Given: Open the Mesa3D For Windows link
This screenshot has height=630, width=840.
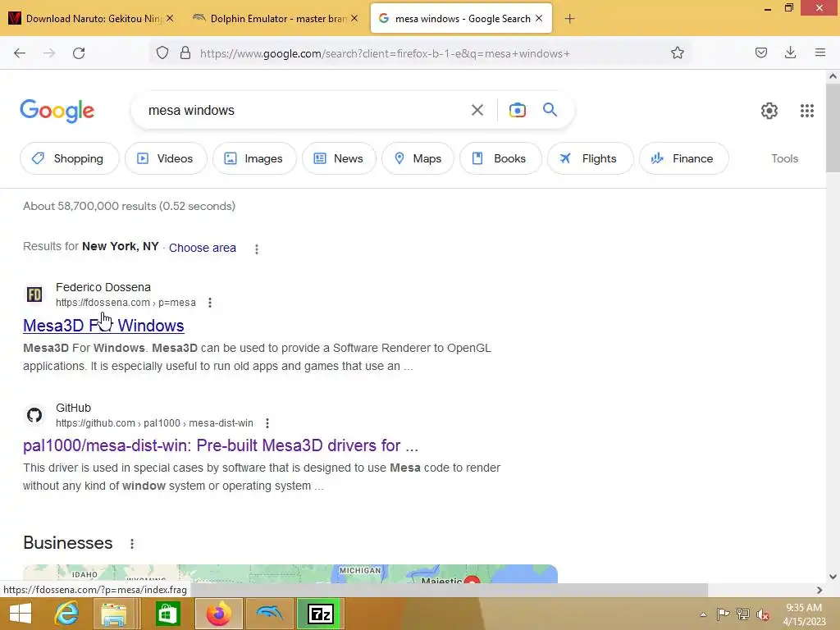Looking at the screenshot, I should click(x=103, y=326).
